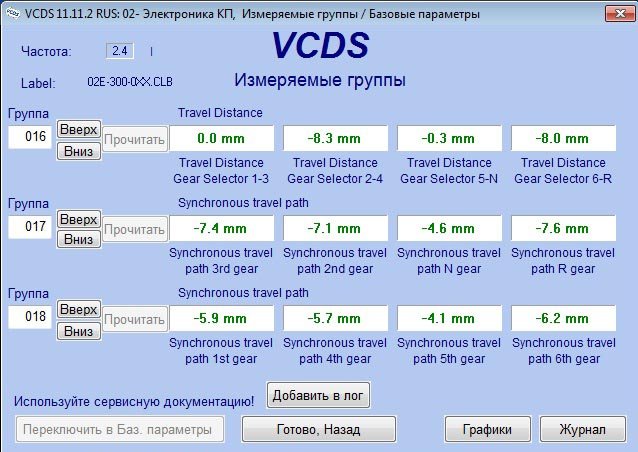Click the Используйте сервисную документацию text
Screen dimensions: 638x452
coord(134,402)
